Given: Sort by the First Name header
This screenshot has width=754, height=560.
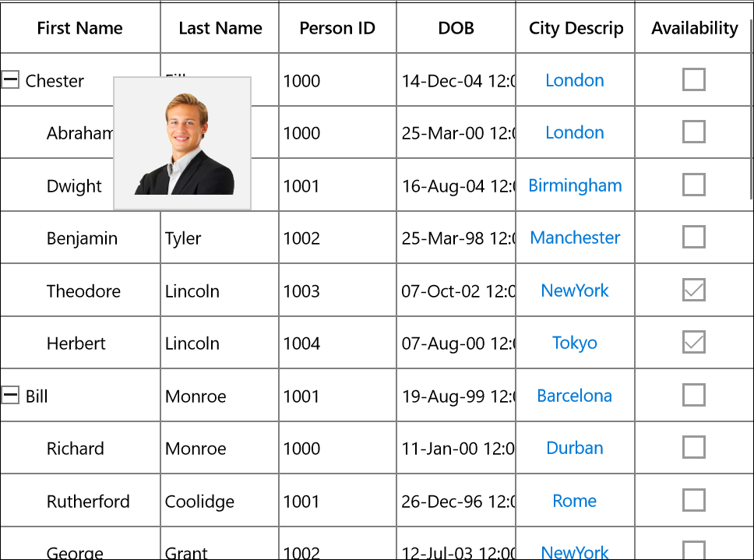Looking at the screenshot, I should 80,28.
